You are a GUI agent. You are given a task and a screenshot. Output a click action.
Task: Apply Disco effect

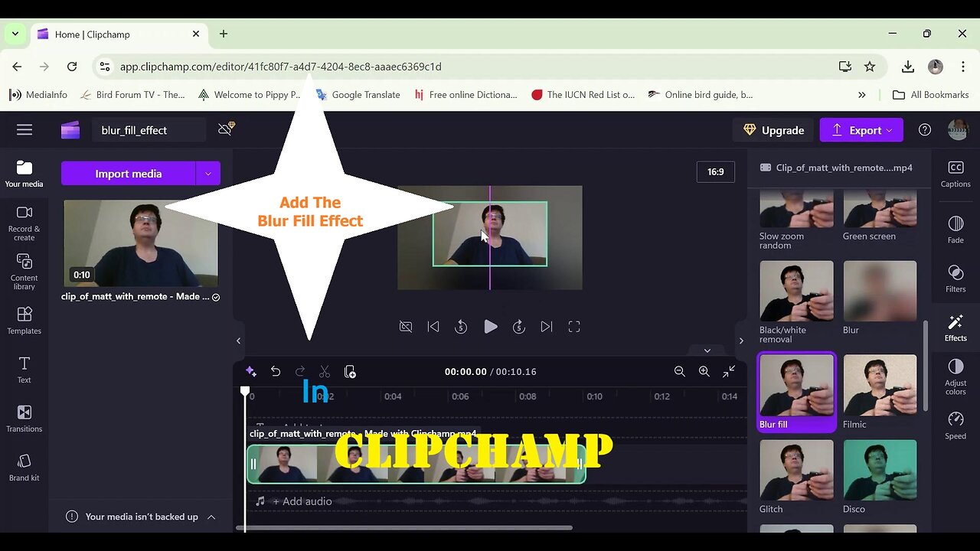click(880, 477)
